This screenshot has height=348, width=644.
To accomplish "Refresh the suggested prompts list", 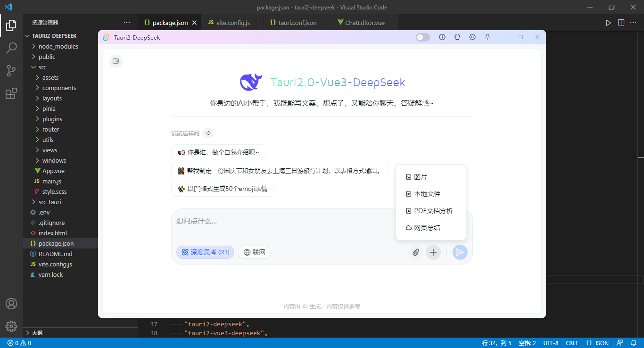I will pyautogui.click(x=208, y=133).
